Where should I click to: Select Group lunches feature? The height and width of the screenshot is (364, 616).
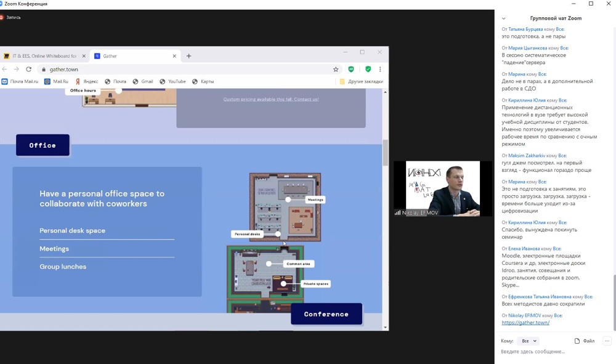click(63, 267)
